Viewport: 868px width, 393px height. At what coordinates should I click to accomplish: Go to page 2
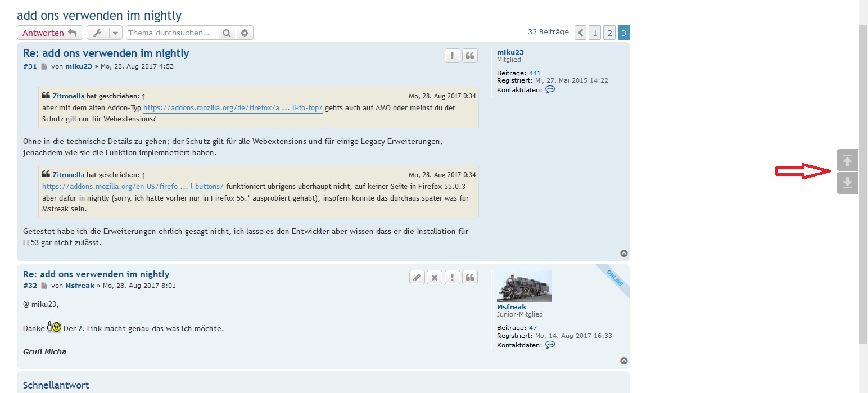(609, 33)
